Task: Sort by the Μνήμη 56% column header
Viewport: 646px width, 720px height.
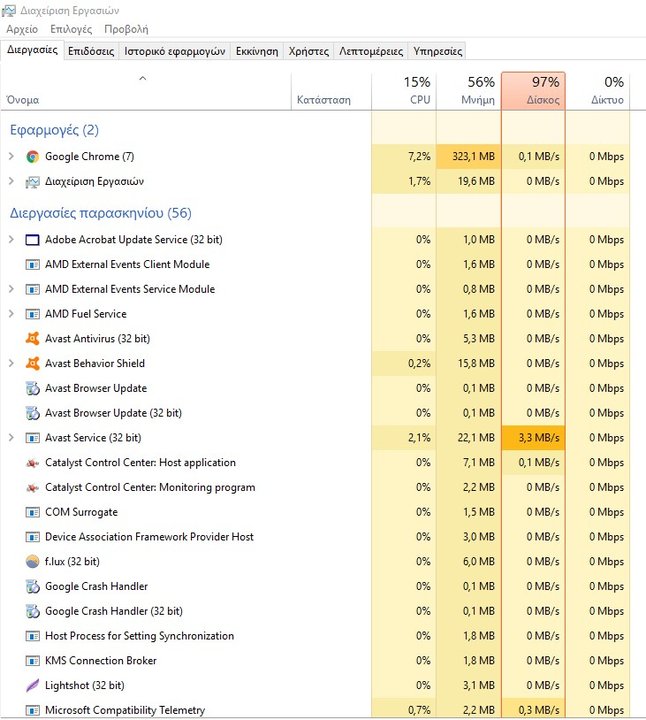Action: click(x=468, y=91)
